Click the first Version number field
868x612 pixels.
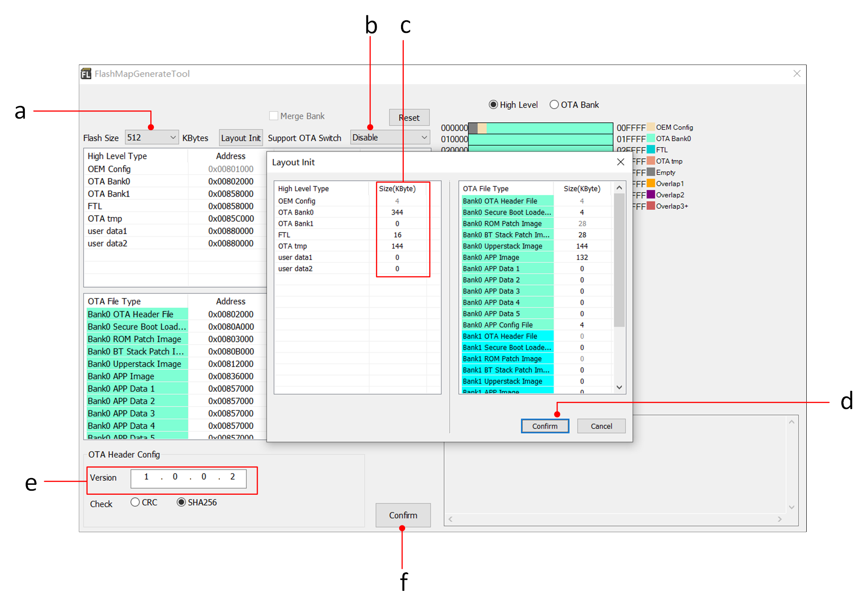click(146, 477)
